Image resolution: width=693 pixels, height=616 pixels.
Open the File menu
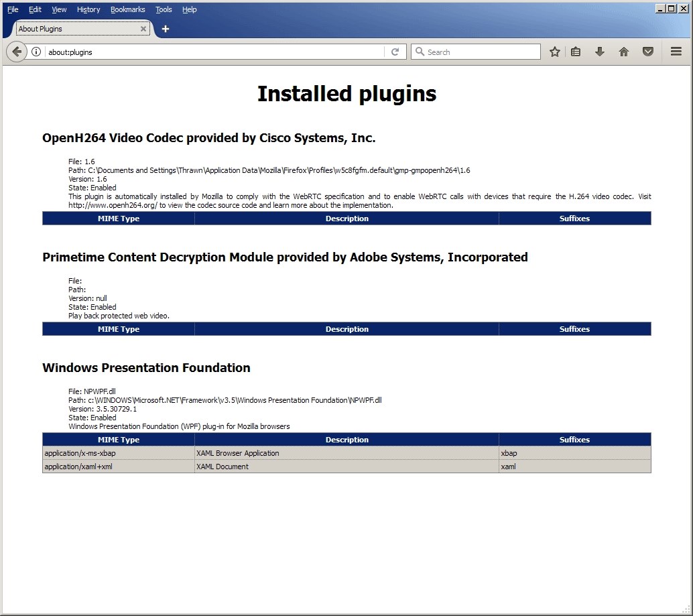pyautogui.click(x=13, y=9)
